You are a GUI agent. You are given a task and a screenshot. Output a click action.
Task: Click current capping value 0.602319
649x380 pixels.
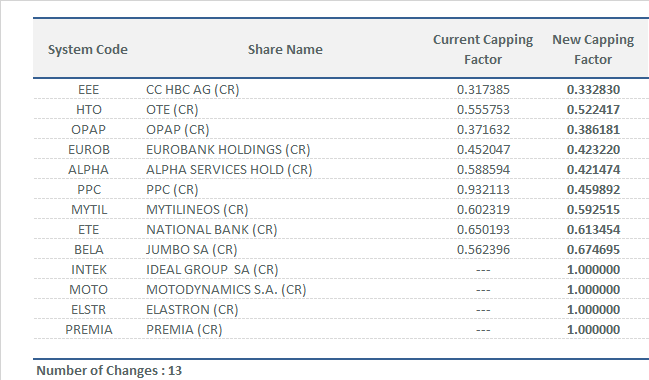[483, 209]
